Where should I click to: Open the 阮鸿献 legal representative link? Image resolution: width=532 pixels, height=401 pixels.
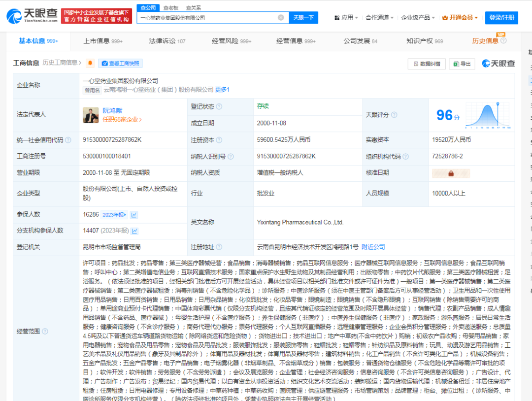coord(112,111)
